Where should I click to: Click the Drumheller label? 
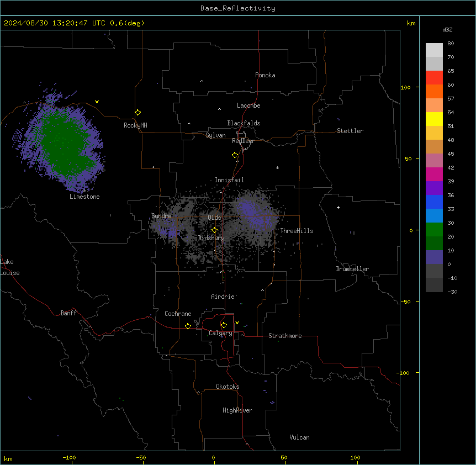click(352, 269)
